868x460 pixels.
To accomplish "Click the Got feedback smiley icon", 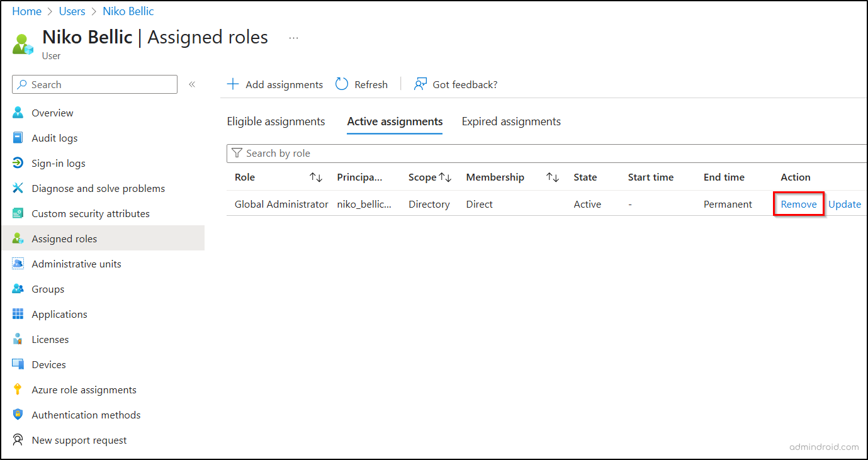I will (420, 84).
